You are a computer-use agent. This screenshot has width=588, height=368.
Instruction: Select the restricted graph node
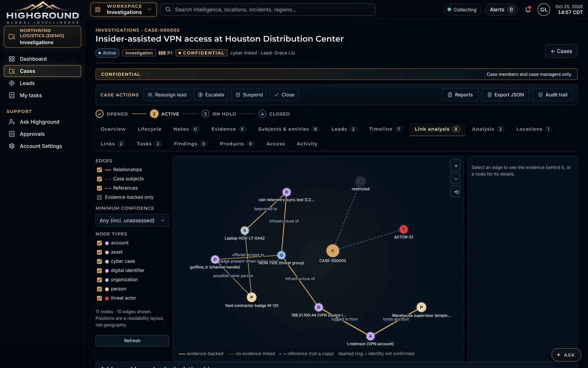coord(360,181)
